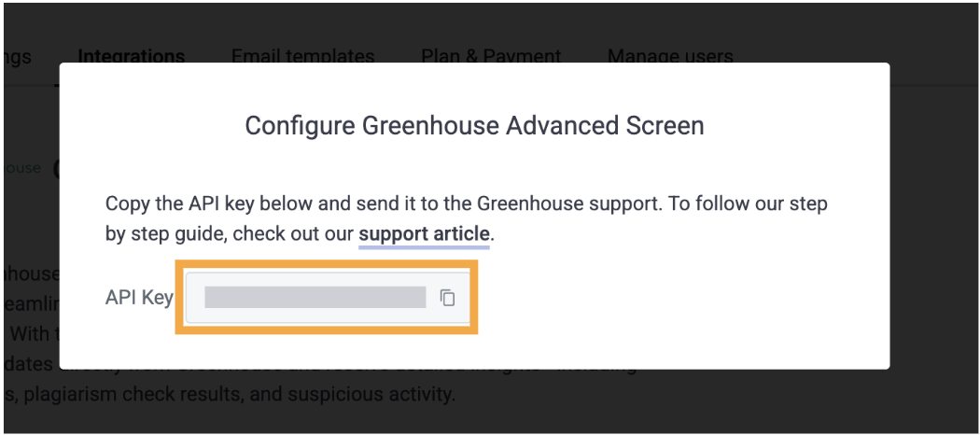Click the dimmed Greenhouse description text behind dialog

(x=31, y=274)
